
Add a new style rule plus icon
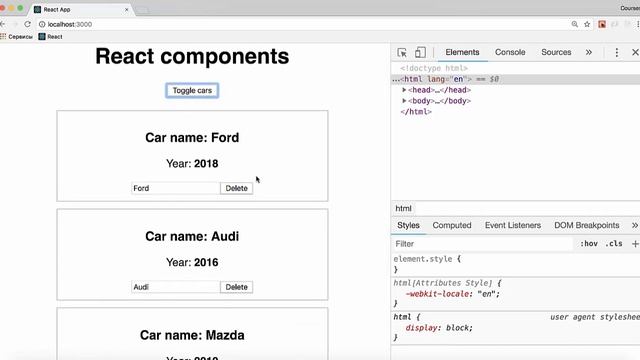pyautogui.click(x=635, y=244)
